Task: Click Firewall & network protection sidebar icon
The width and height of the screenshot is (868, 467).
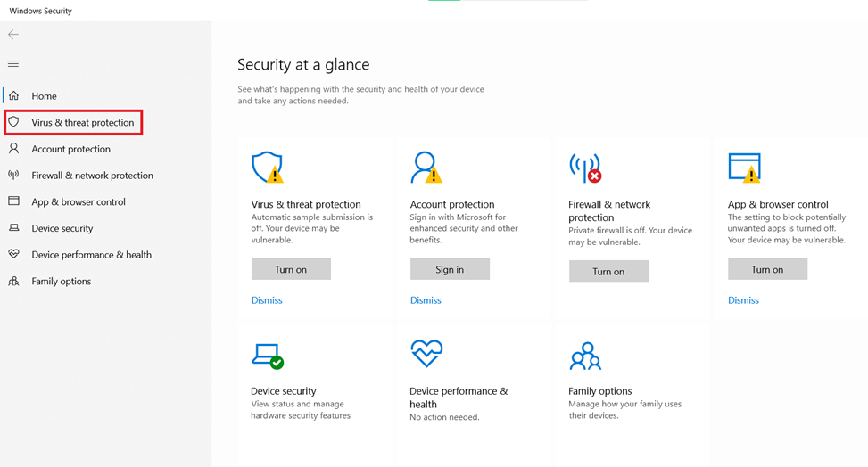Action: point(13,176)
